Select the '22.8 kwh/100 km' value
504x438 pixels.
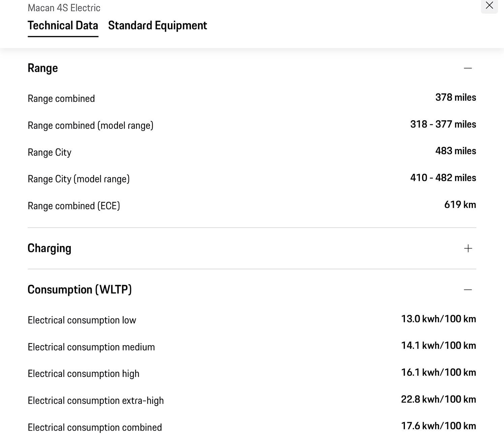439,399
